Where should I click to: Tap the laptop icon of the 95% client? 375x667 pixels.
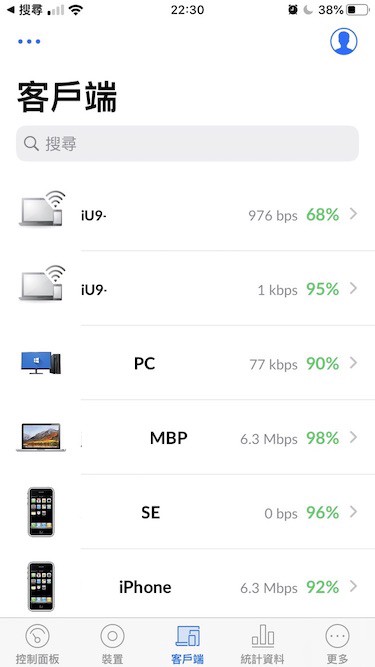[x=42, y=282]
